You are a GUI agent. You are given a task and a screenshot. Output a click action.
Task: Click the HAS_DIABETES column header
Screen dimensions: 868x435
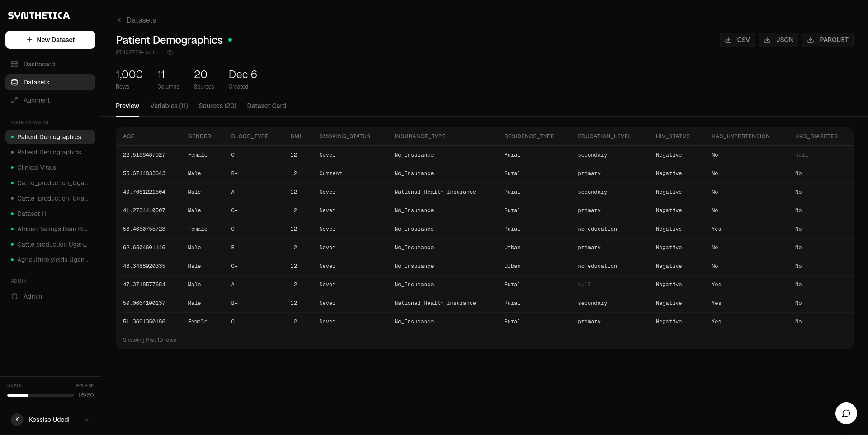pyautogui.click(x=816, y=136)
